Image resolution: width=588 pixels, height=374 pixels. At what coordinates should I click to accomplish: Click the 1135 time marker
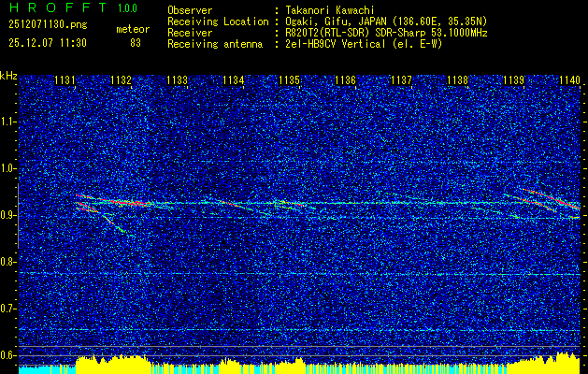click(x=289, y=79)
